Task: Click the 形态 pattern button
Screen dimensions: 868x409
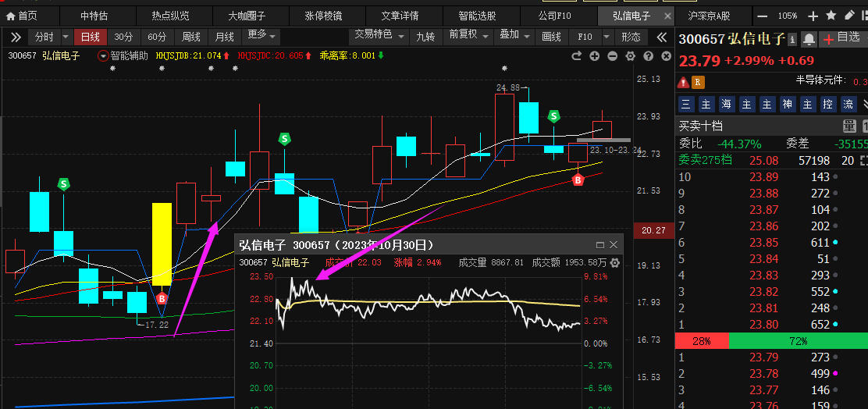Action: (x=631, y=37)
